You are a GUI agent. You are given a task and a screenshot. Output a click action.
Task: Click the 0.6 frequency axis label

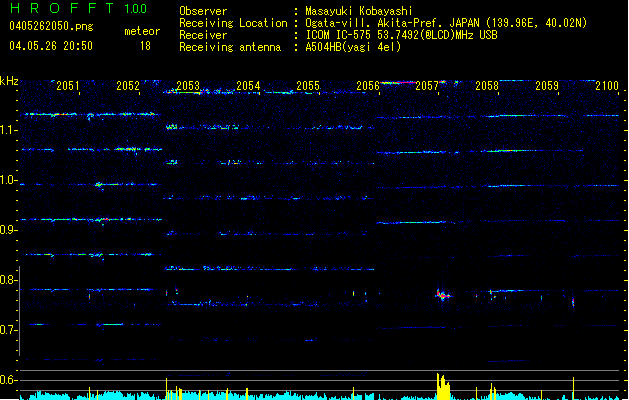coord(8,380)
